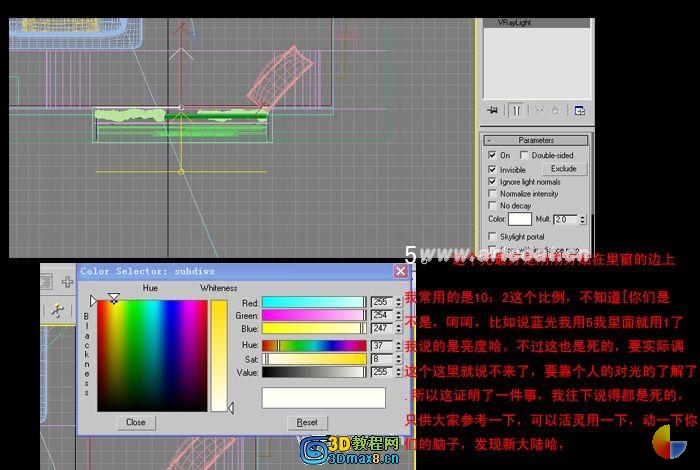Click the running figure Motion icon
Viewport: 700px width, 470px height.
pos(58,310)
